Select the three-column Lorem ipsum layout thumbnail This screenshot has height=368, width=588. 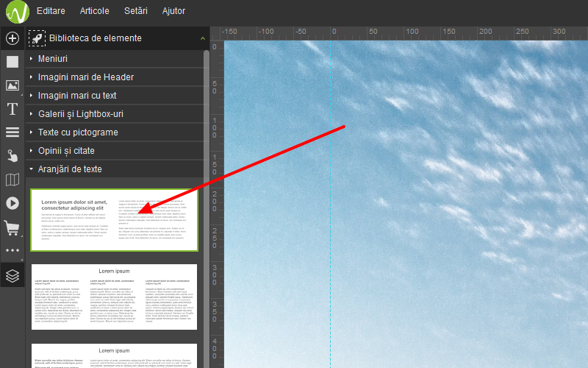pyautogui.click(x=114, y=297)
